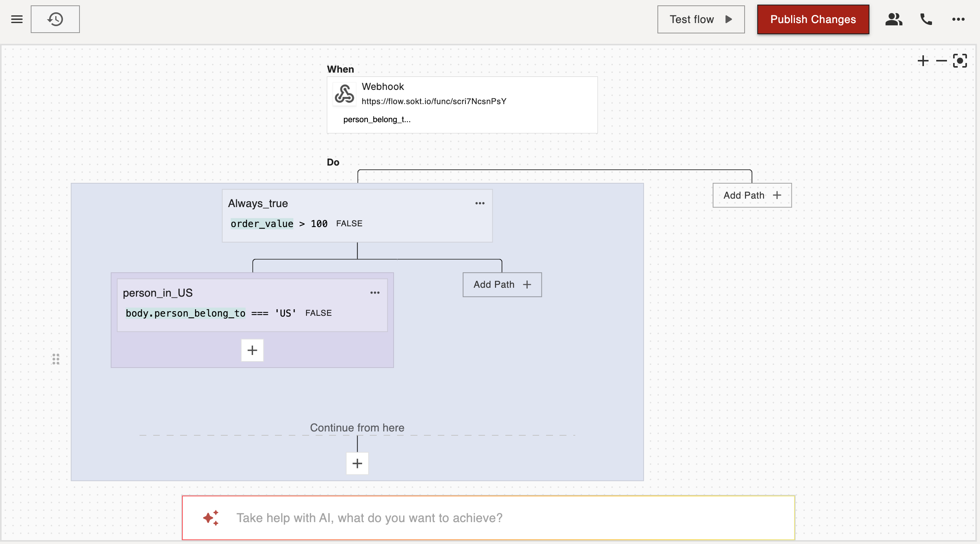Open the version history
Screen dimensions: 980x544
click(x=55, y=19)
